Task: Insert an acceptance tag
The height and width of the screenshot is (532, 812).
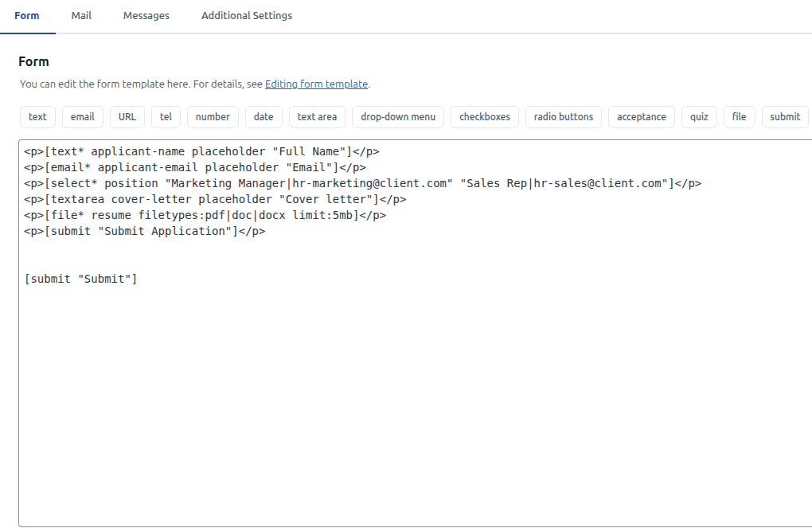Action: (x=641, y=117)
